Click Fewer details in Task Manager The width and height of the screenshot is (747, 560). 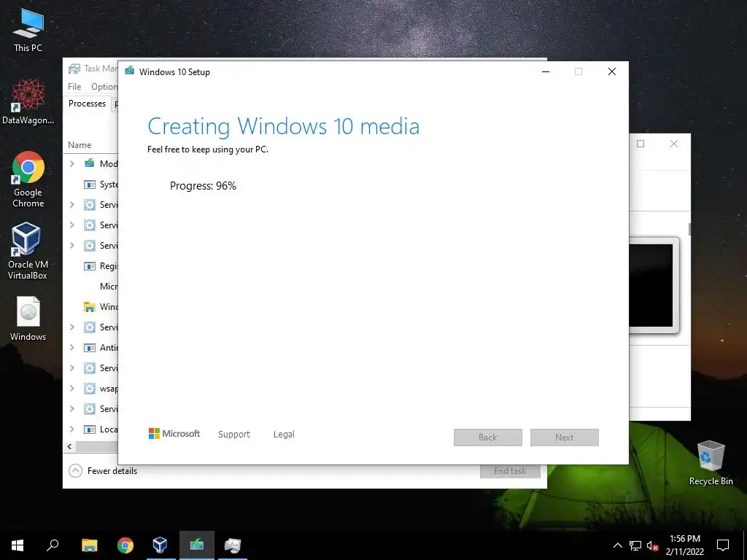pos(103,471)
